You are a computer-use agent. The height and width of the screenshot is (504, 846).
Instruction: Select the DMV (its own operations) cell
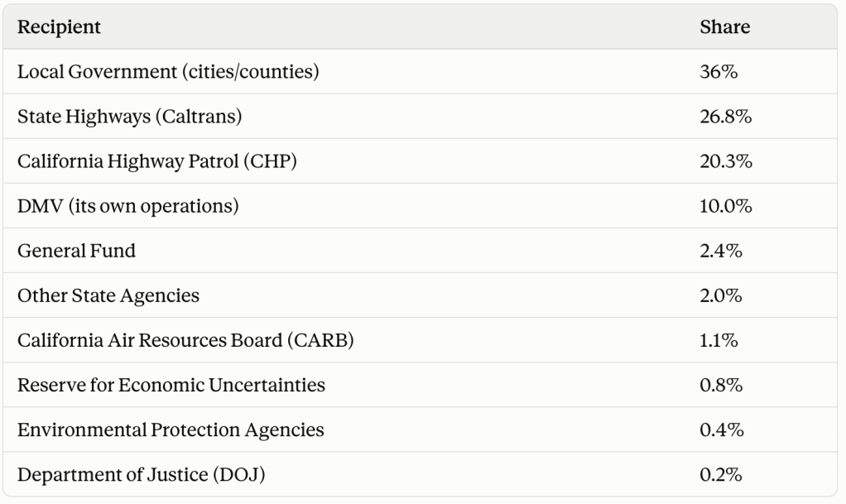(x=127, y=206)
